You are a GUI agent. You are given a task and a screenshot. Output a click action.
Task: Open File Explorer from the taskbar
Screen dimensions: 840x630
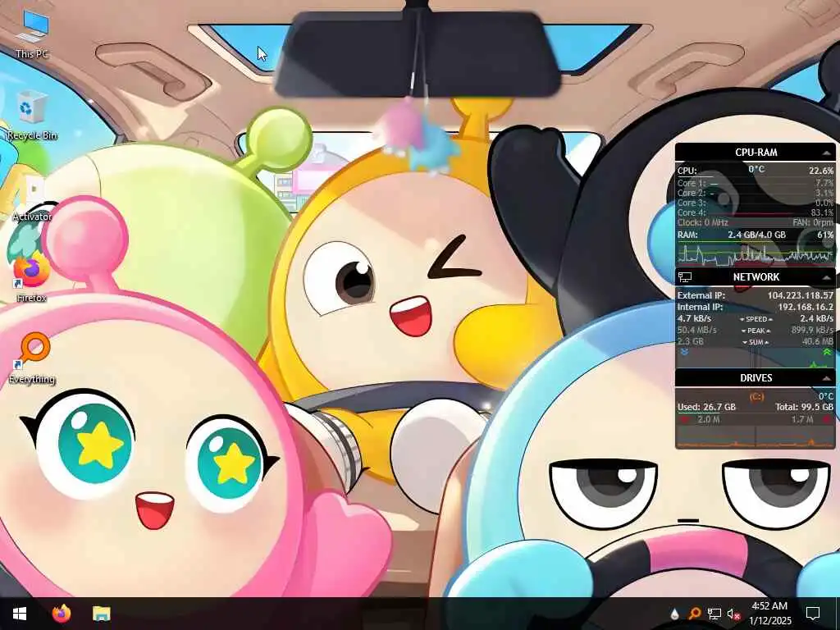tap(101, 614)
